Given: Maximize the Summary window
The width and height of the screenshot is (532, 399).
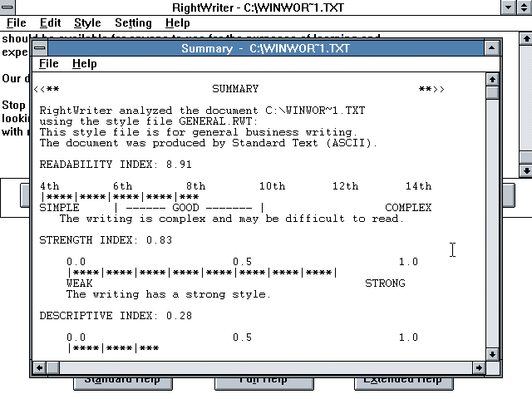Looking at the screenshot, I should (491, 48).
